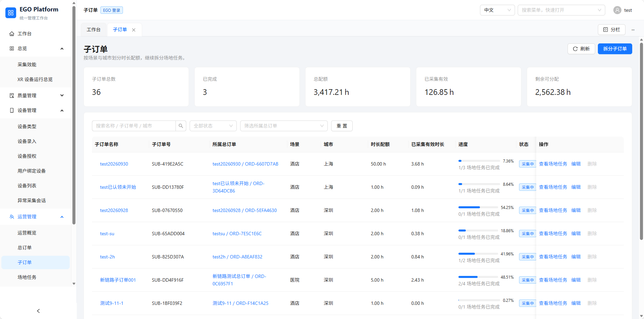Viewport: 644px width, 319px height.
Task: Click the search magnifier icon in the filter bar
Action: tap(181, 126)
